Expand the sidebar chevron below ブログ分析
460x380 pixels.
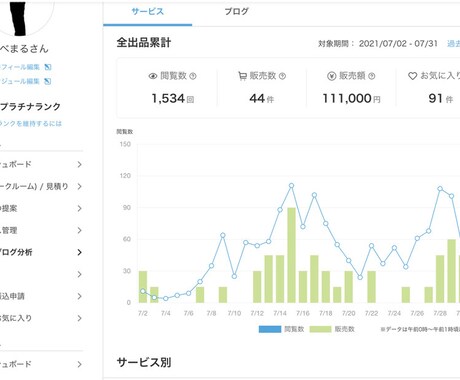pos(79,274)
